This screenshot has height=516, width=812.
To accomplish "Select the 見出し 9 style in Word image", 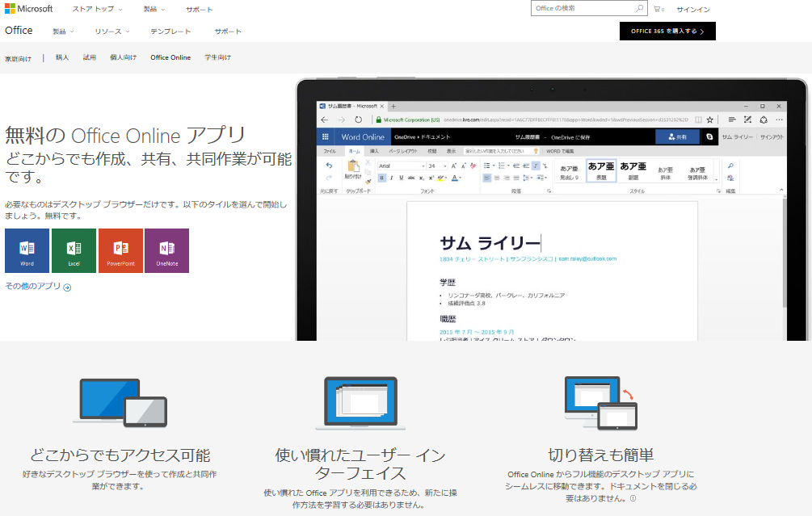I will pyautogui.click(x=569, y=172).
